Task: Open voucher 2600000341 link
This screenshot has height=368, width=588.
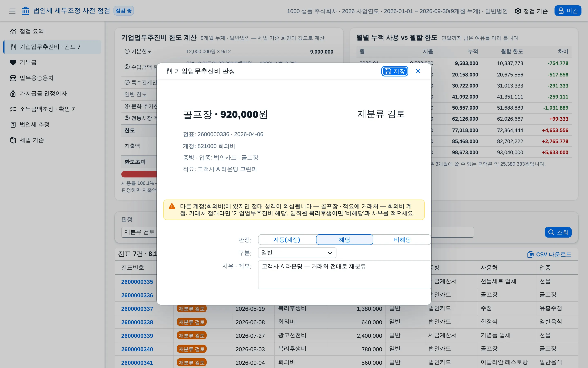Action: click(x=137, y=363)
